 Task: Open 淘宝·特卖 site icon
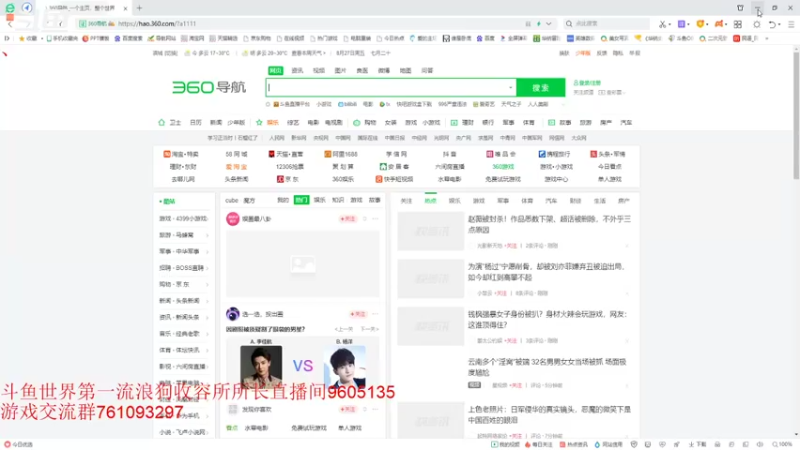pos(167,154)
